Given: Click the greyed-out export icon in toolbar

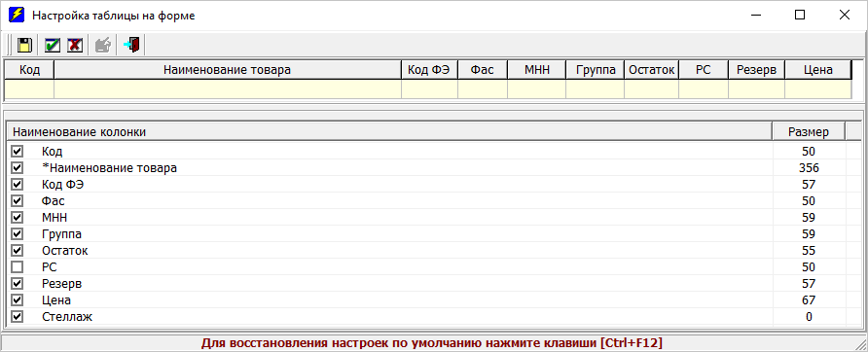Looking at the screenshot, I should point(103,45).
